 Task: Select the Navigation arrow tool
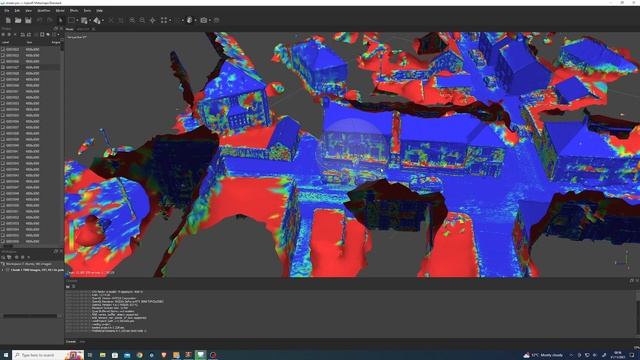pos(61,20)
